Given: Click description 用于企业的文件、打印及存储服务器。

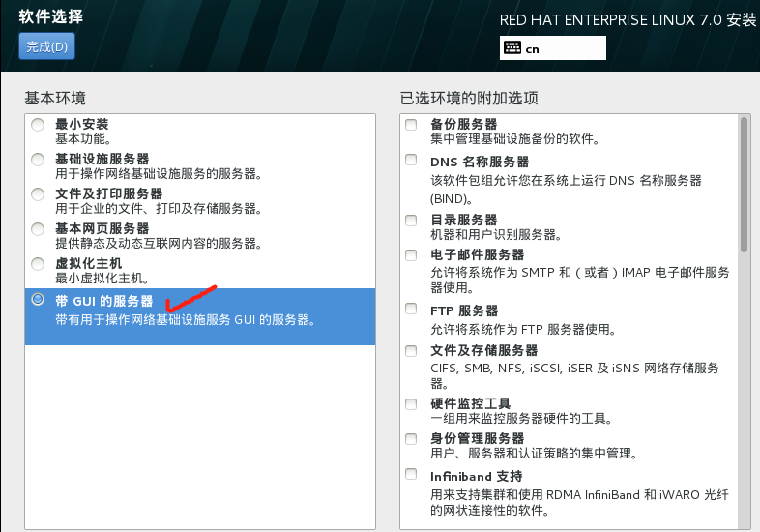Looking at the screenshot, I should [x=159, y=209].
